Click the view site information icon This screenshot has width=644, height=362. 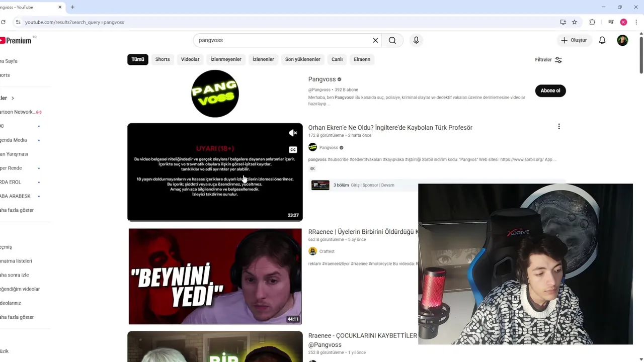tap(18, 22)
